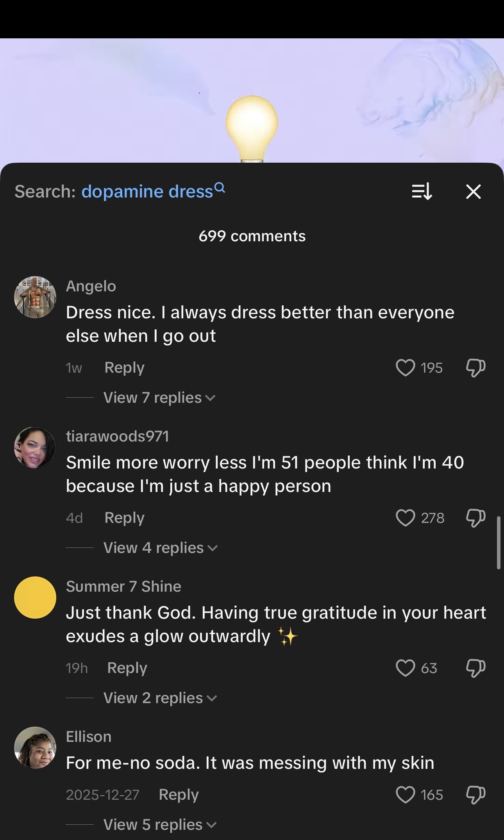Search for "dopamine dress" link
The height and width of the screenshot is (840, 504).
click(x=147, y=192)
